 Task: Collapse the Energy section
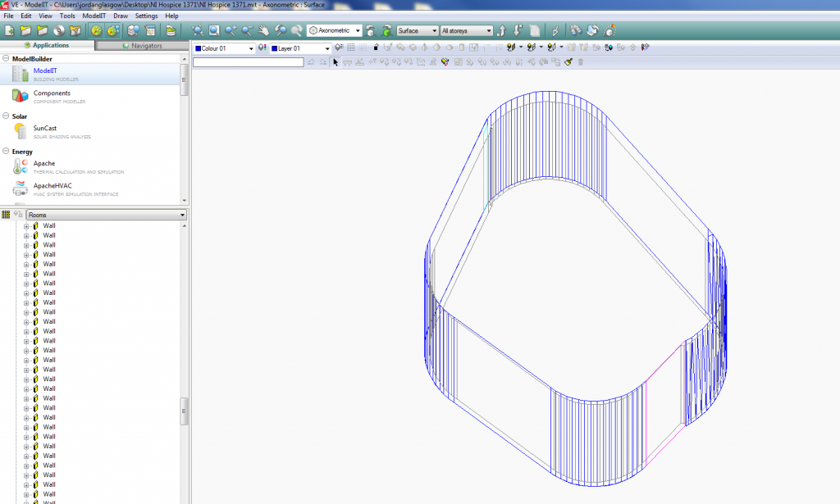(6, 152)
